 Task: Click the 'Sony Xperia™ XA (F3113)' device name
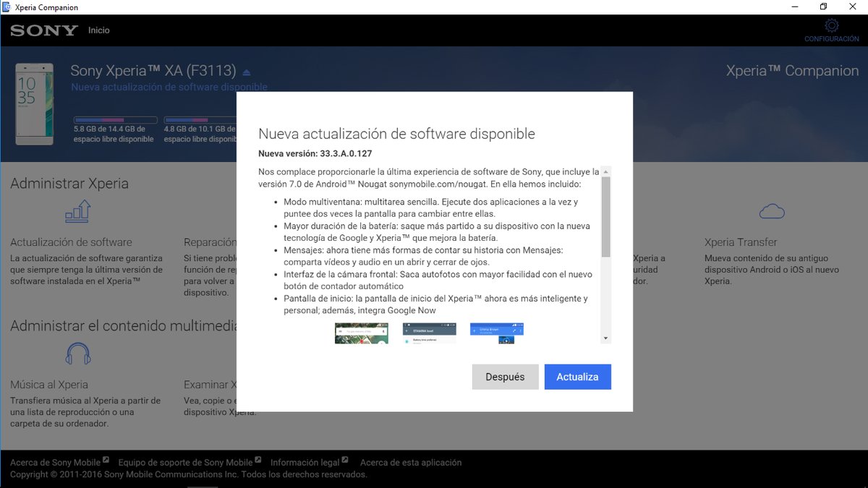pos(153,71)
